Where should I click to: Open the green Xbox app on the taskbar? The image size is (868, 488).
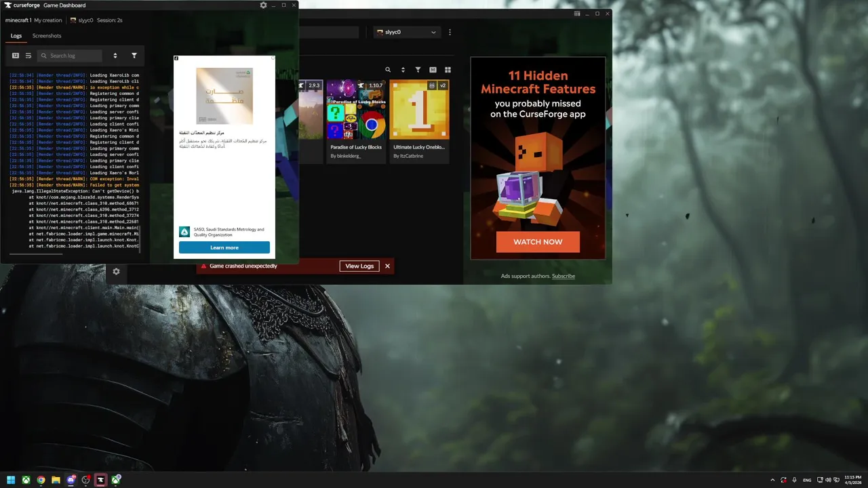click(26, 480)
